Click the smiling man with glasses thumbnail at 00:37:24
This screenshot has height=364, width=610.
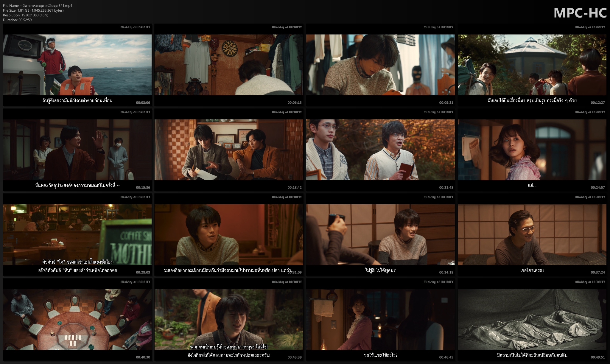coord(532,234)
